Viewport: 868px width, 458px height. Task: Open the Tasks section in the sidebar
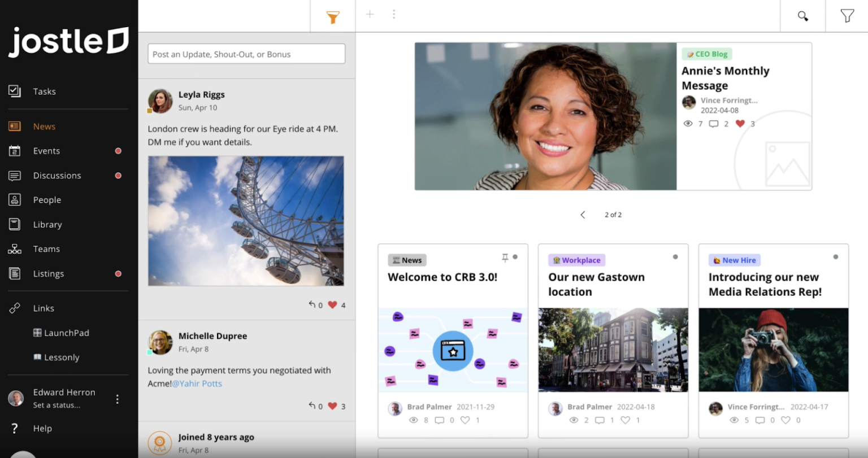pyautogui.click(x=45, y=91)
